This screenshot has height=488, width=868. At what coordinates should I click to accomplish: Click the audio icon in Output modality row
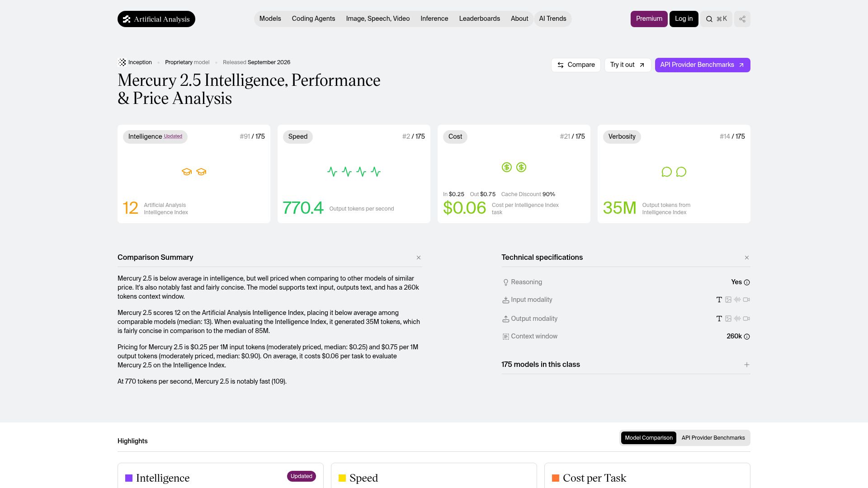click(x=737, y=319)
